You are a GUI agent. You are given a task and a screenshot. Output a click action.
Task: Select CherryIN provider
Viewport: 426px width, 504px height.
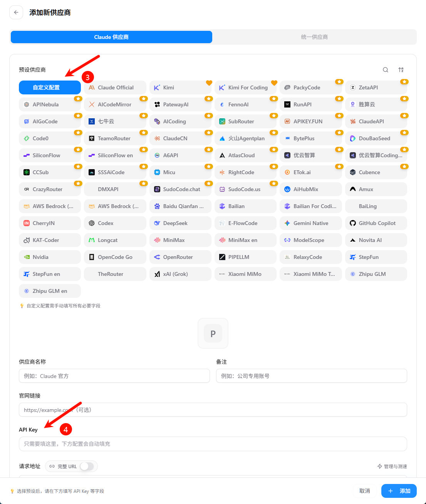(50, 223)
